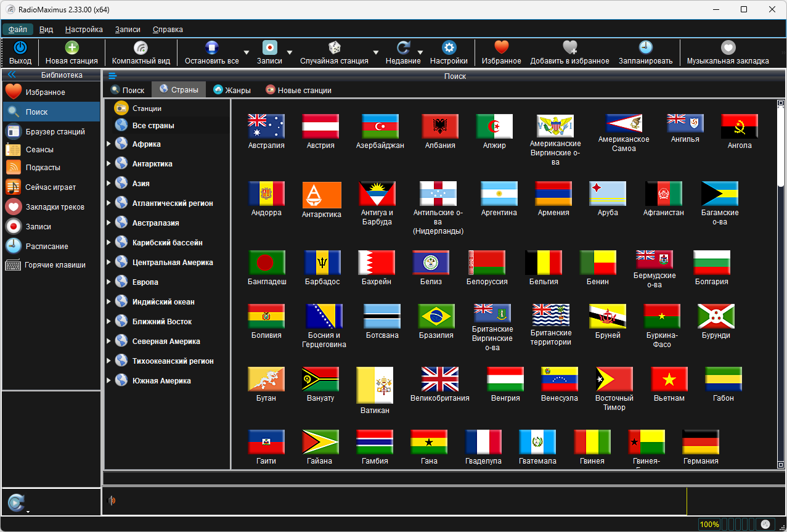Click the Schedule clock icon in toolbar
Viewport: 787px width, 532px height.
pyautogui.click(x=645, y=48)
